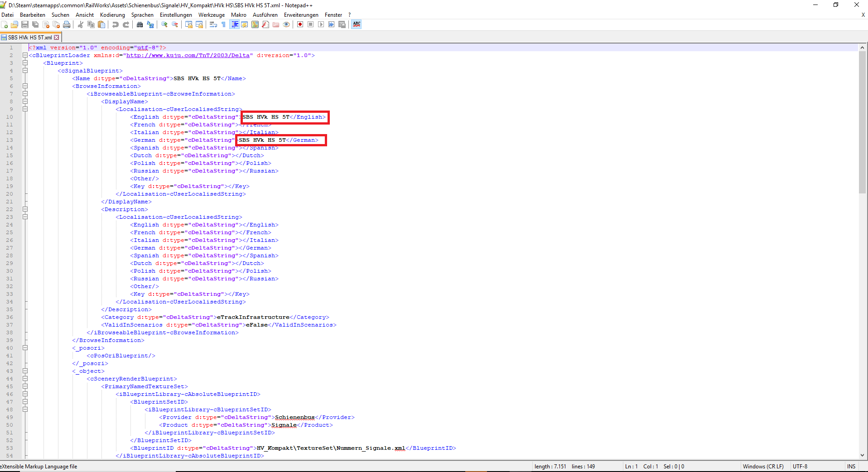This screenshot has width=868, height=472.
Task: Click the Find and Replace icon
Action: pyautogui.click(x=150, y=24)
